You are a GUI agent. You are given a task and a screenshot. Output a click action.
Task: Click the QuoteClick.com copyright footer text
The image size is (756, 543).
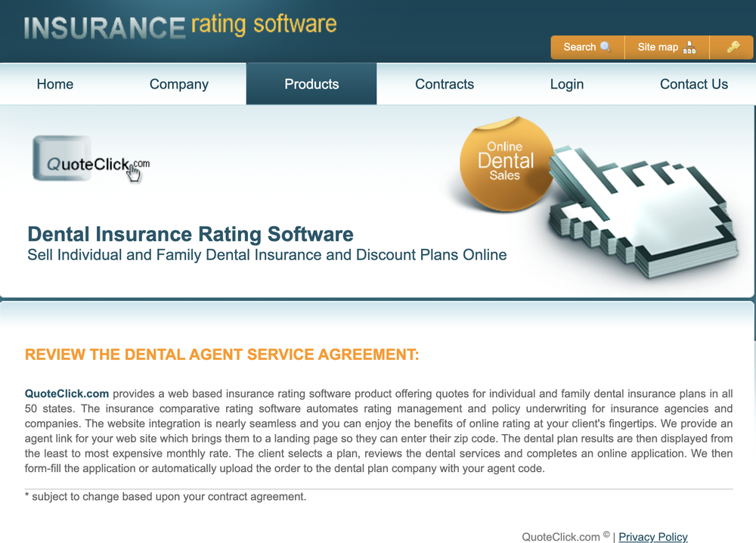(x=565, y=537)
